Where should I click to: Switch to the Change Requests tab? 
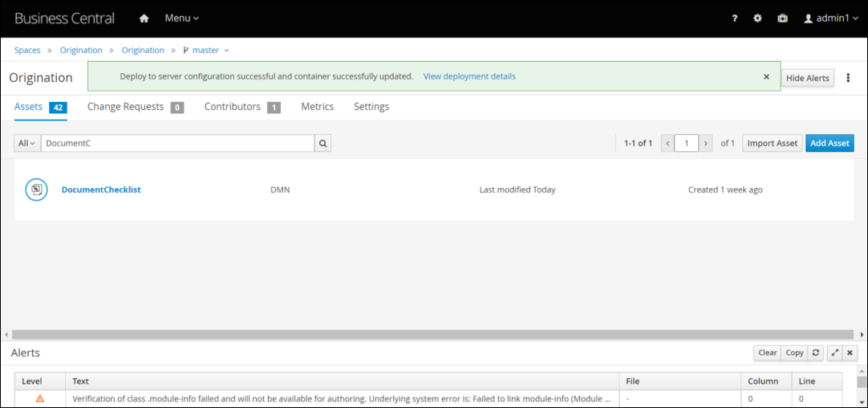tap(136, 107)
